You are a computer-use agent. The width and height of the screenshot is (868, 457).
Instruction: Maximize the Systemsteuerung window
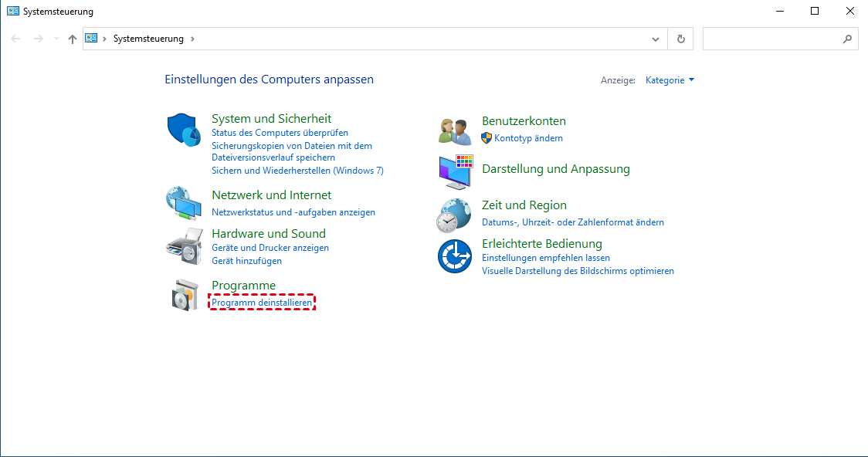click(x=814, y=11)
